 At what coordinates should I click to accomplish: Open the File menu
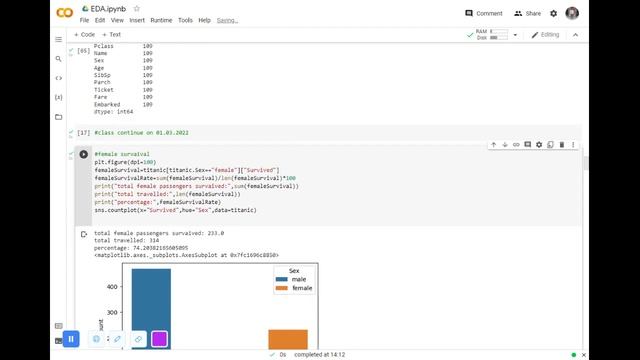pyautogui.click(x=84, y=20)
